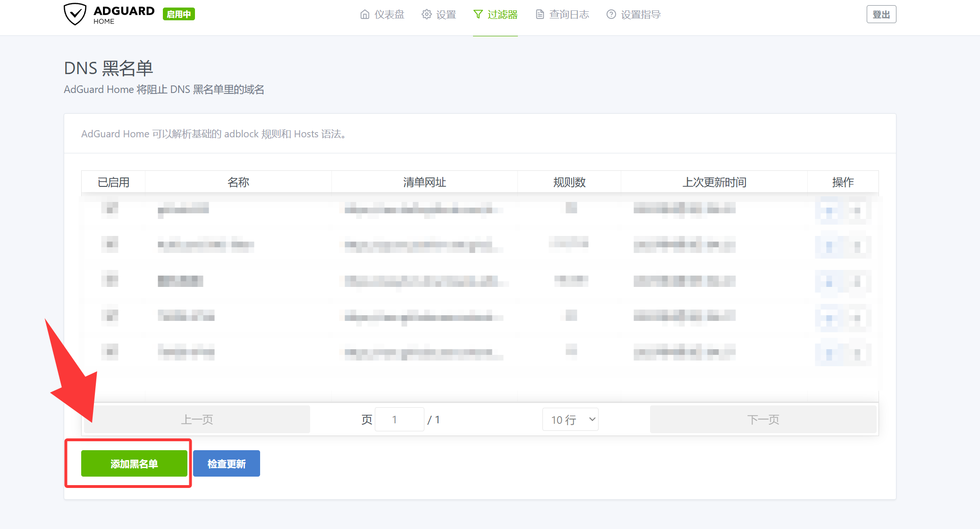Screen dimensions: 980x529
Task: Click the 登出 logout button
Action: pyautogui.click(x=881, y=15)
